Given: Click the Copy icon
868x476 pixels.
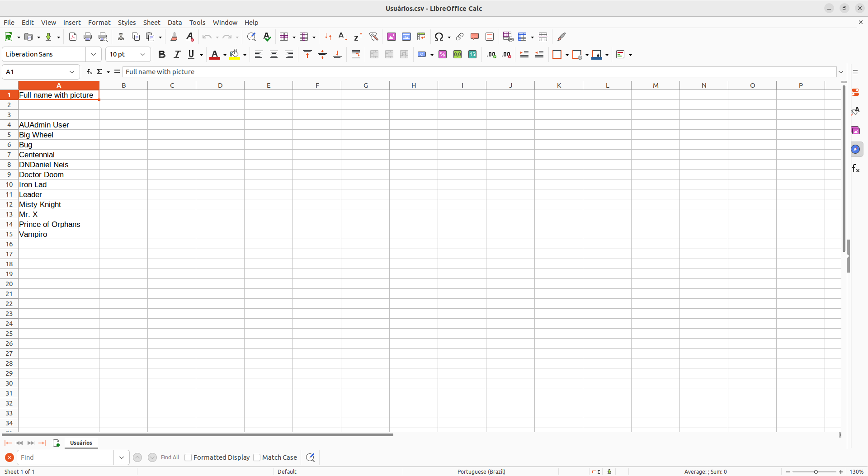Looking at the screenshot, I should pos(136,37).
